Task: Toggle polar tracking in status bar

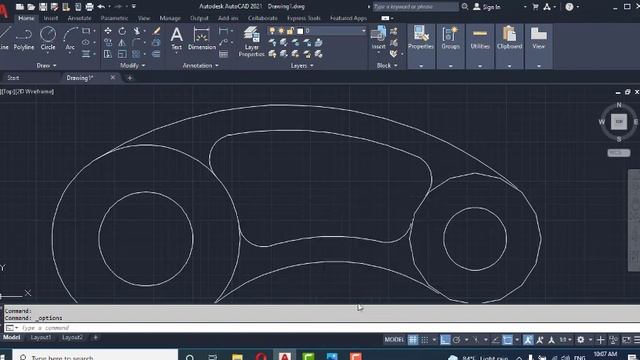Action: tap(457, 340)
